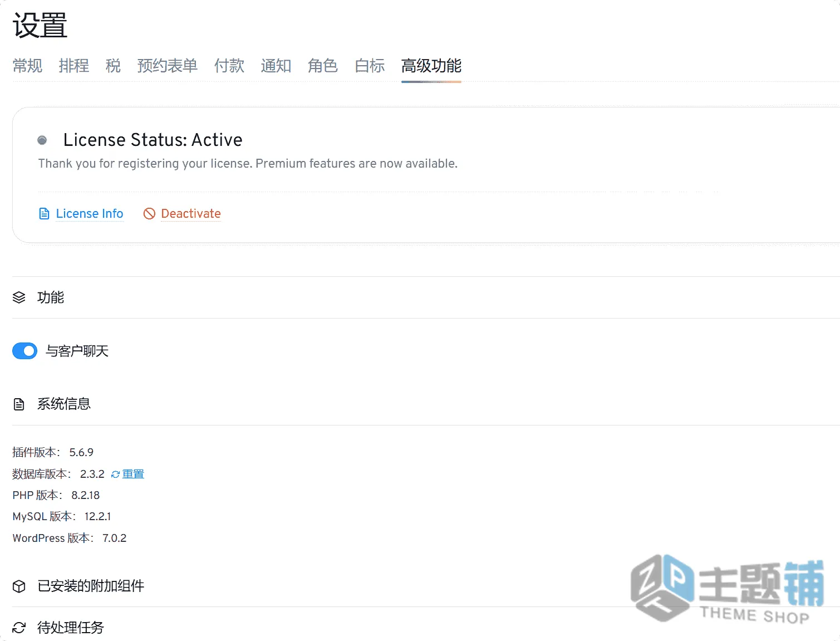This screenshot has height=641, width=840.
Task: Switch to the 角色 tab
Action: [x=323, y=66]
